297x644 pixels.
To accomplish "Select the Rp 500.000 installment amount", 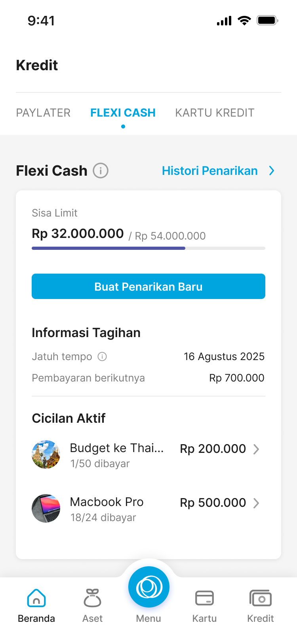I will (x=213, y=503).
